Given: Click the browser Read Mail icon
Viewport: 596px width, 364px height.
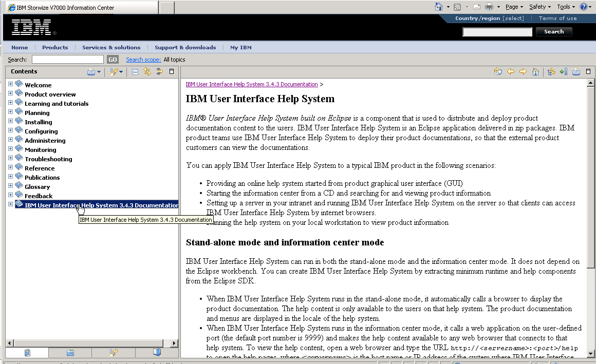Looking at the screenshot, I should click(x=477, y=7).
